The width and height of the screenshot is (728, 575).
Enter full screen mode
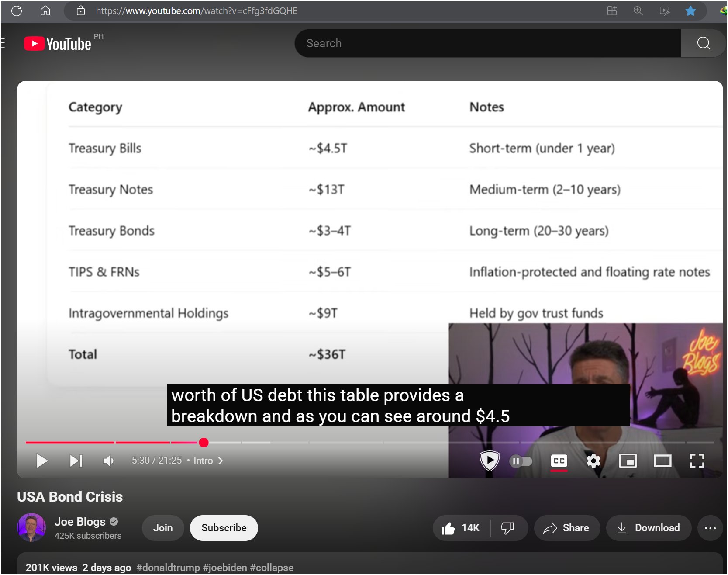click(x=697, y=461)
